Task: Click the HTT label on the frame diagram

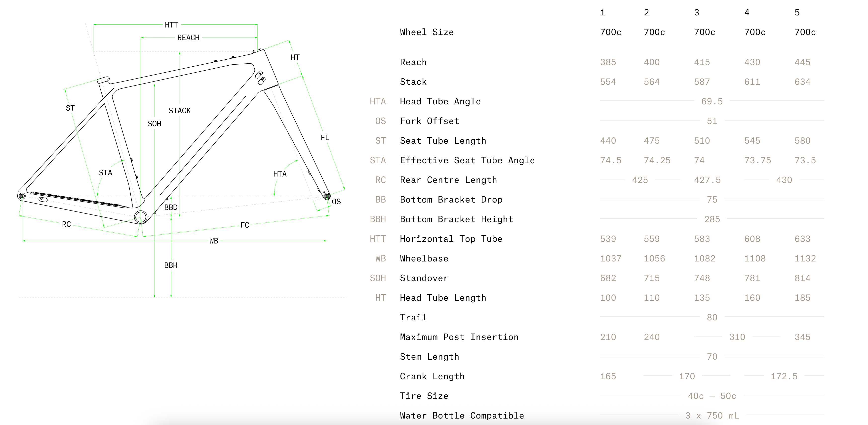Action: coord(171,25)
